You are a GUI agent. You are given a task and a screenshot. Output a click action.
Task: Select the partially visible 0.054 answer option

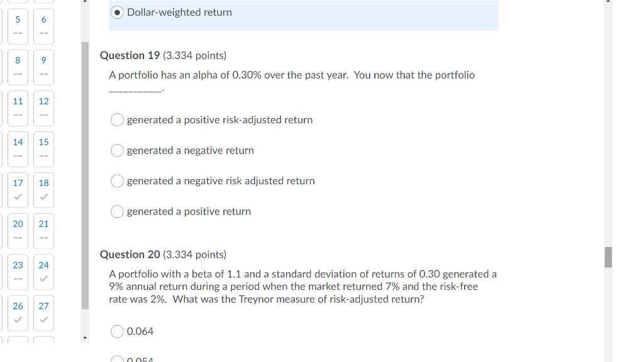coord(117,359)
